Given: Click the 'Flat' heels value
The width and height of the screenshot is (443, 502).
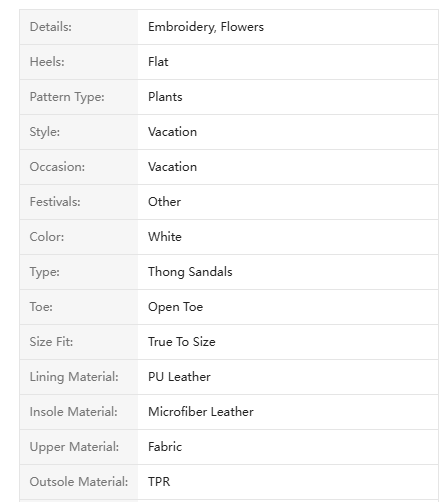Looking at the screenshot, I should 158,62.
